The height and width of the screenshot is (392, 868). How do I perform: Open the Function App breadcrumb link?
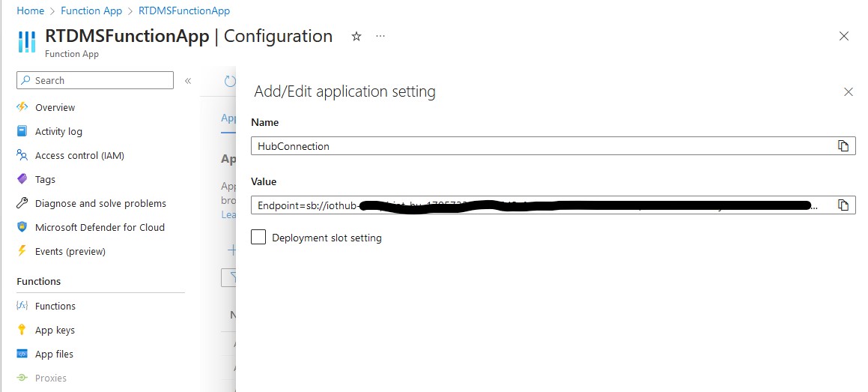pos(91,10)
